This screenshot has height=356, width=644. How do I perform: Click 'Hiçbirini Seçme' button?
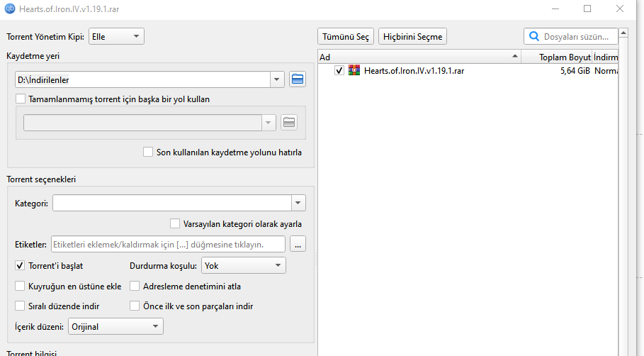(x=413, y=37)
